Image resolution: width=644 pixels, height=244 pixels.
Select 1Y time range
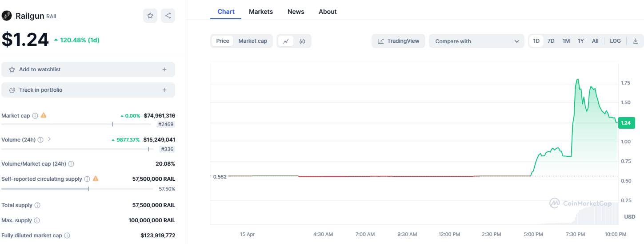pyautogui.click(x=580, y=41)
